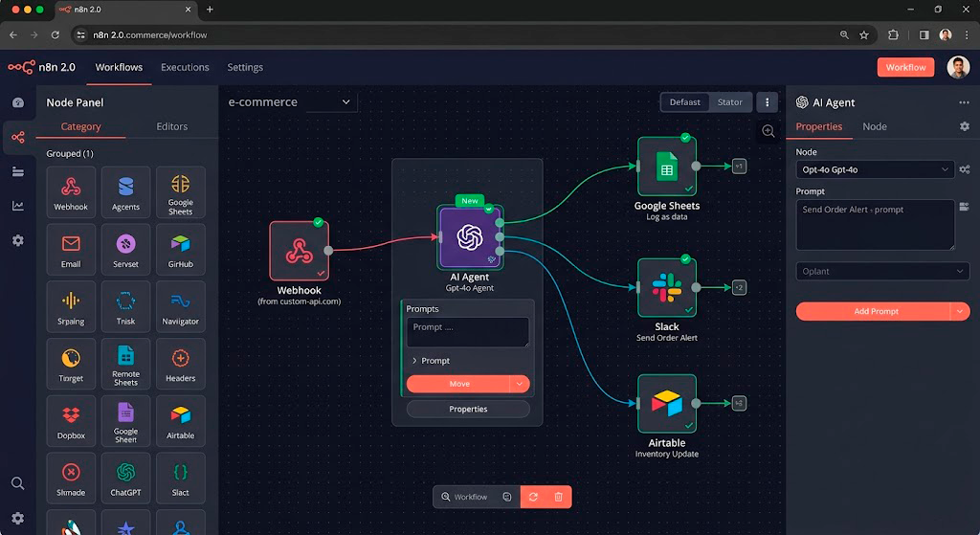Select the Google Sheets node on canvas
This screenshot has height=535, width=980.
(666, 167)
